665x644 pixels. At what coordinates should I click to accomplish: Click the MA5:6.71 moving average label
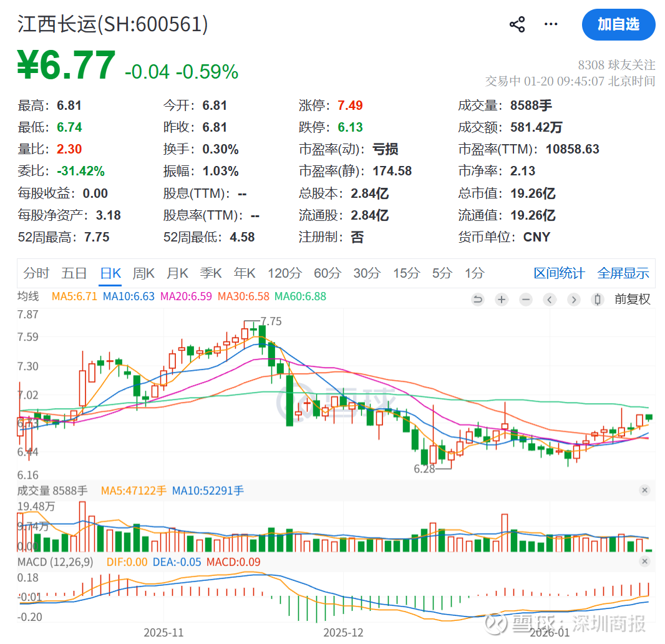tap(74, 296)
